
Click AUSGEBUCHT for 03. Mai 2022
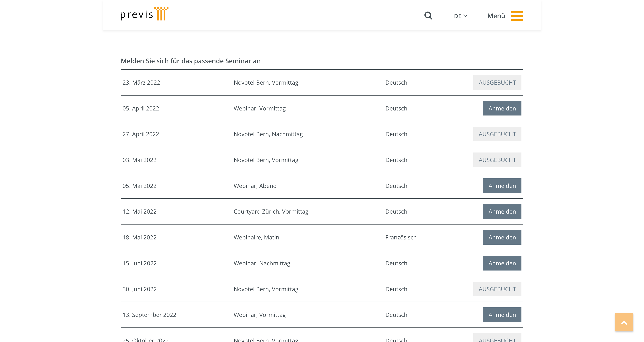(x=497, y=160)
